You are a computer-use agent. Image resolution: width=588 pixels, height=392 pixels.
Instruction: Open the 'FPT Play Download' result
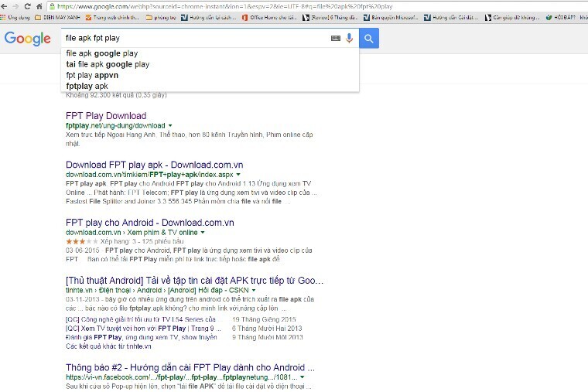coord(106,116)
